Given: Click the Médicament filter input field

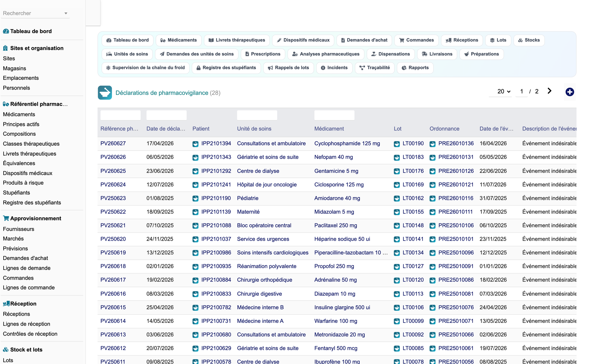Looking at the screenshot, I should point(334,115).
